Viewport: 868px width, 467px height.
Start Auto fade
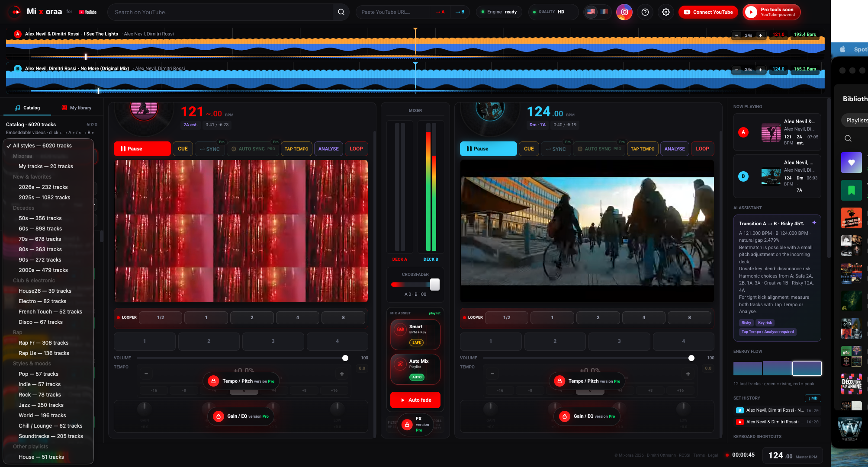pos(415,400)
